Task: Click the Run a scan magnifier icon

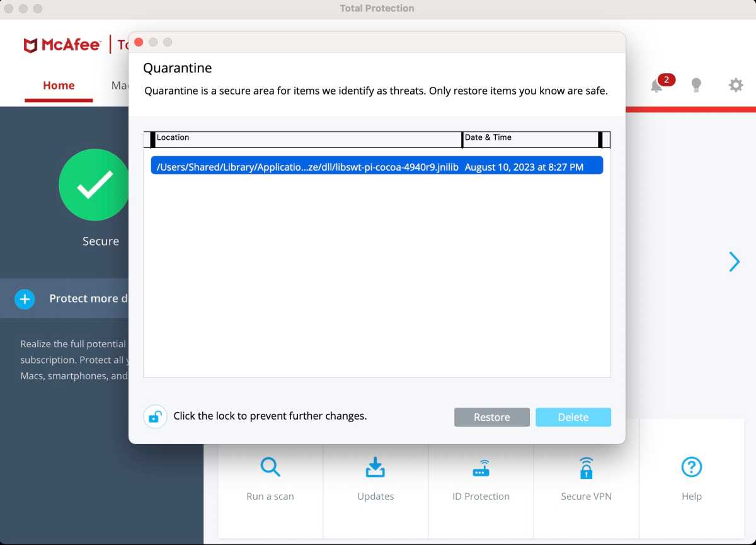Action: tap(270, 467)
